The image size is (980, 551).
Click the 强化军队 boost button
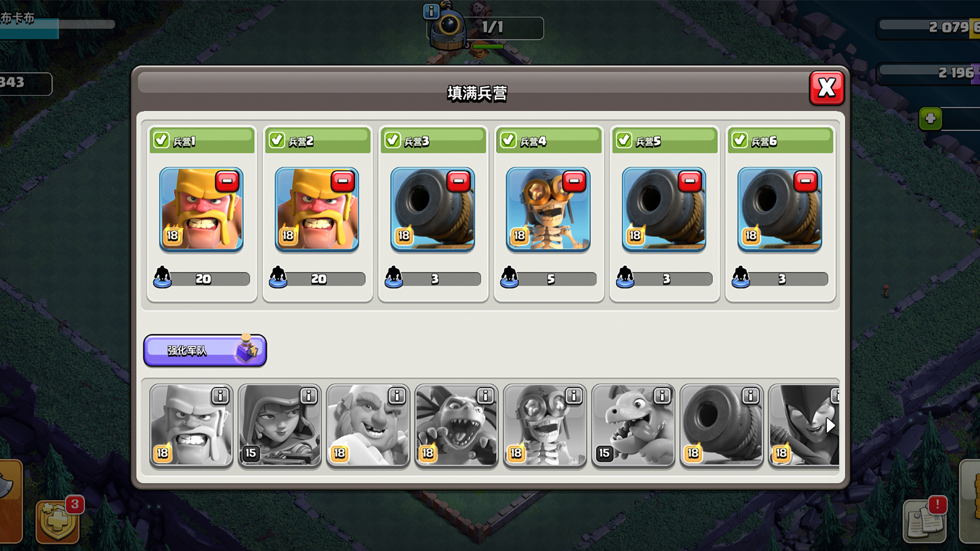[x=205, y=350]
